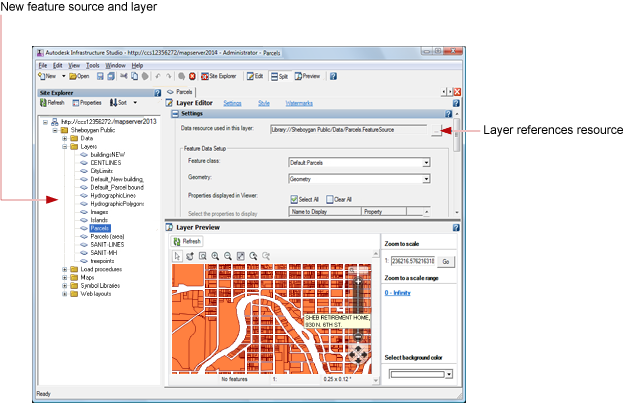Screen dimensions: 624x403
Task: Jump to the Settings link in Layer Editor
Action: [x=232, y=103]
